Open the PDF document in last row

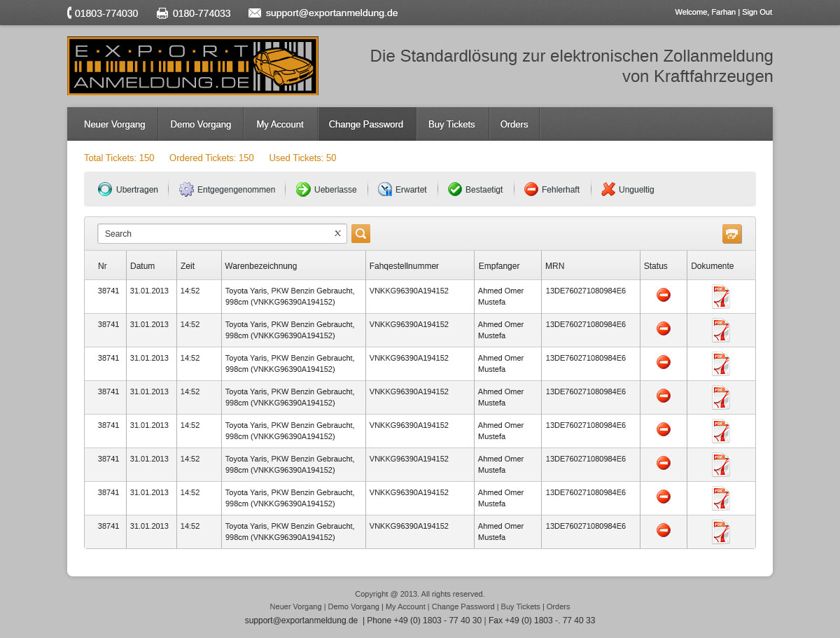click(x=720, y=532)
